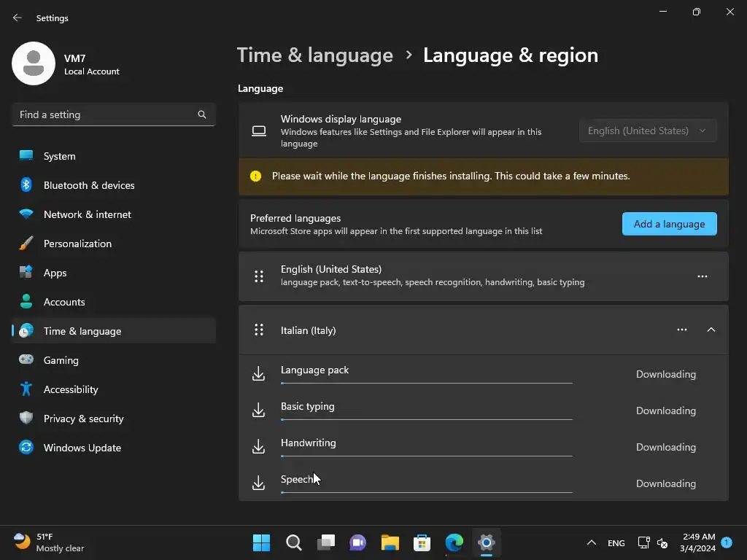
Task: Go to Network & internet settings
Action: tap(114, 214)
